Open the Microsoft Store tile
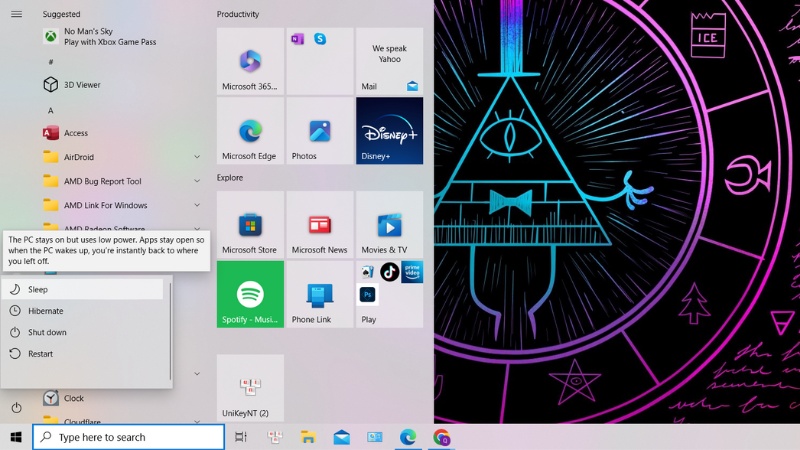The height and width of the screenshot is (450, 800). tap(250, 224)
